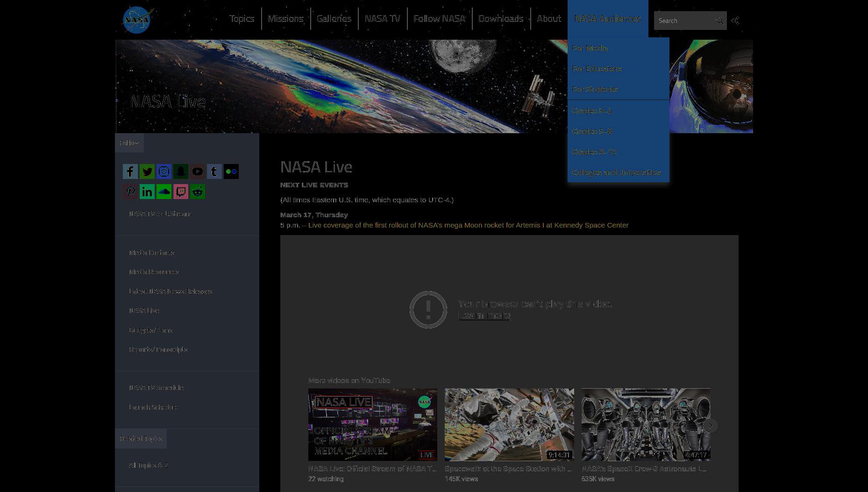Open NASA's Pinterest icon
Screen dimensions: 868x492
130,192
